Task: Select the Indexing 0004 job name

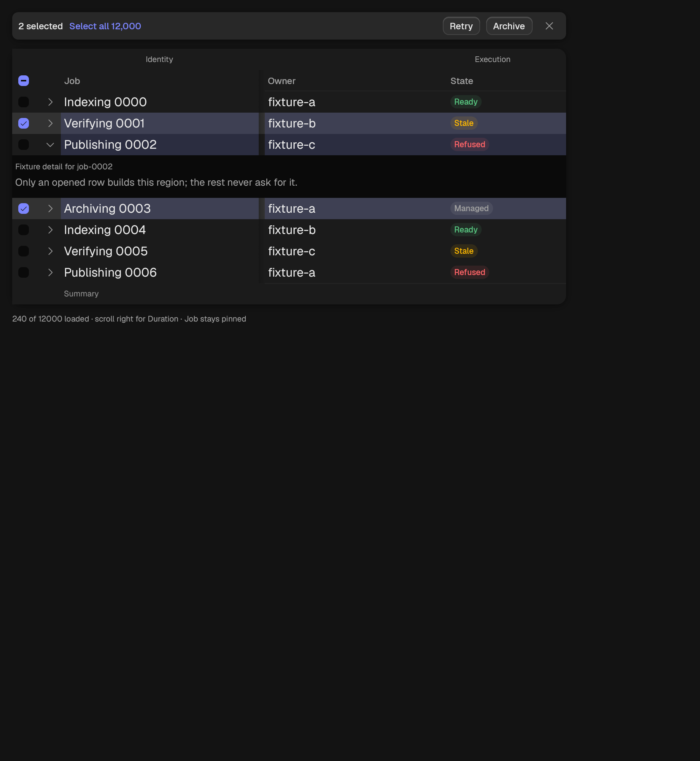Action: [105, 230]
